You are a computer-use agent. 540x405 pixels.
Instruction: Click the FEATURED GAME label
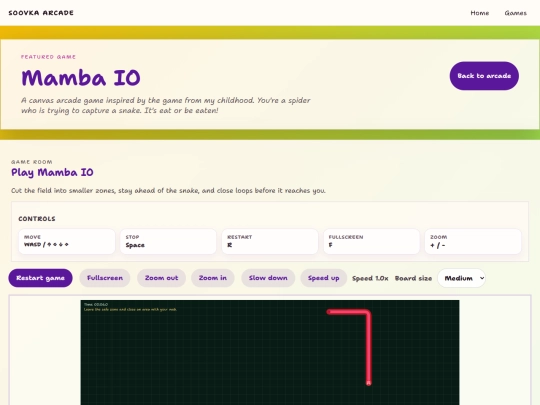click(48, 57)
